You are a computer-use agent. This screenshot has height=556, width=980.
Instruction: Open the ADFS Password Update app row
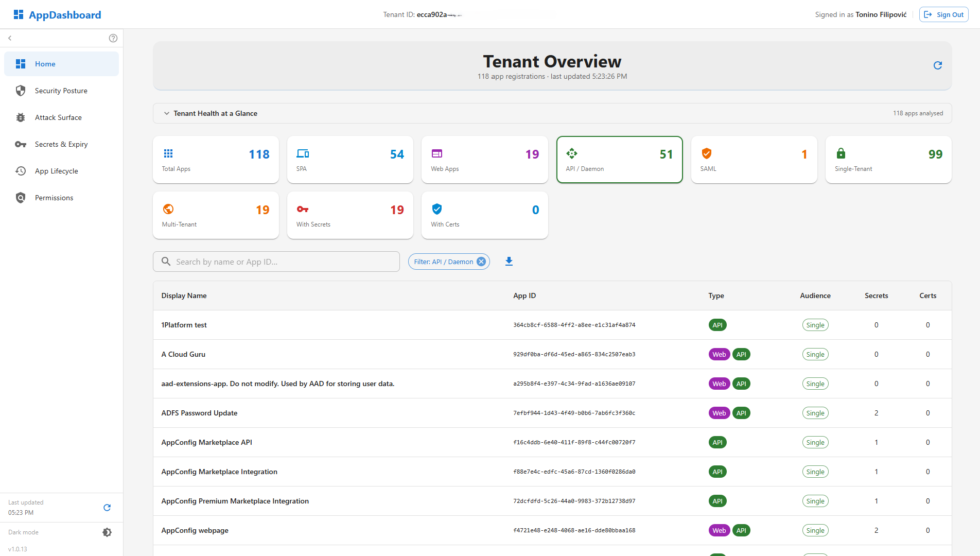[x=199, y=413]
